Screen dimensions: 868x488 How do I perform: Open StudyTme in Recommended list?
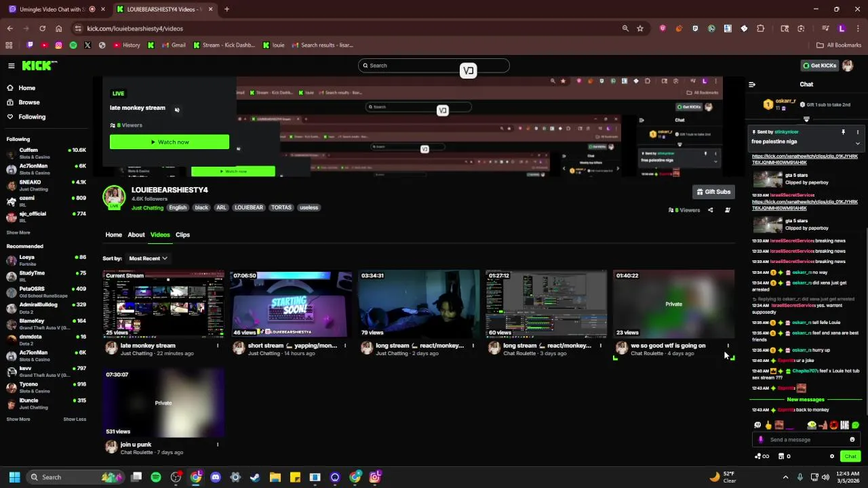tap(46, 276)
